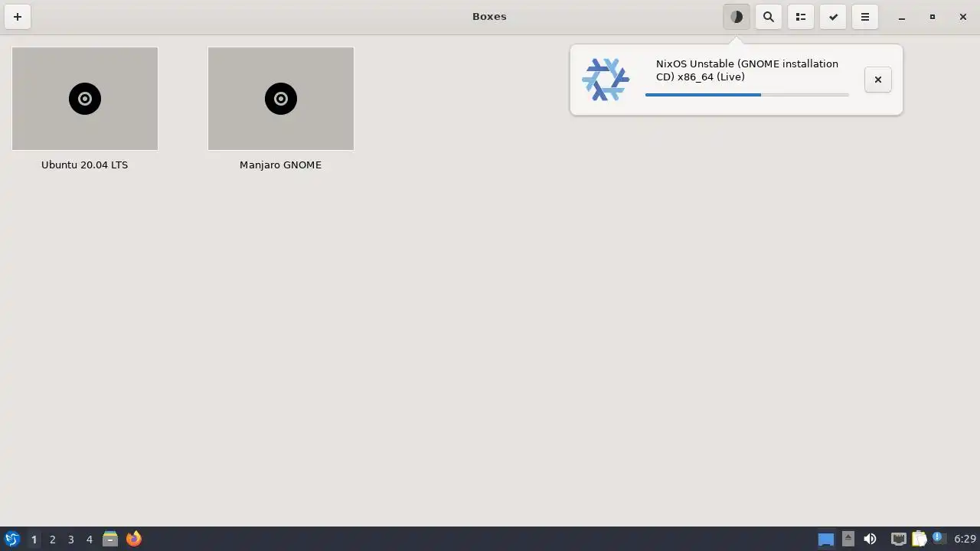Viewport: 980px width, 551px height.
Task: Click the Manjaro GNOME label
Action: tap(281, 165)
